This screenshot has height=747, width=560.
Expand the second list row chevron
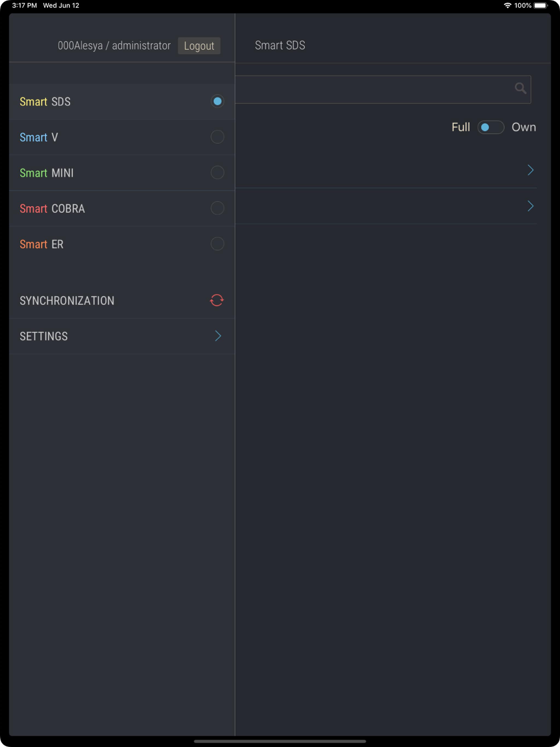[x=530, y=206]
